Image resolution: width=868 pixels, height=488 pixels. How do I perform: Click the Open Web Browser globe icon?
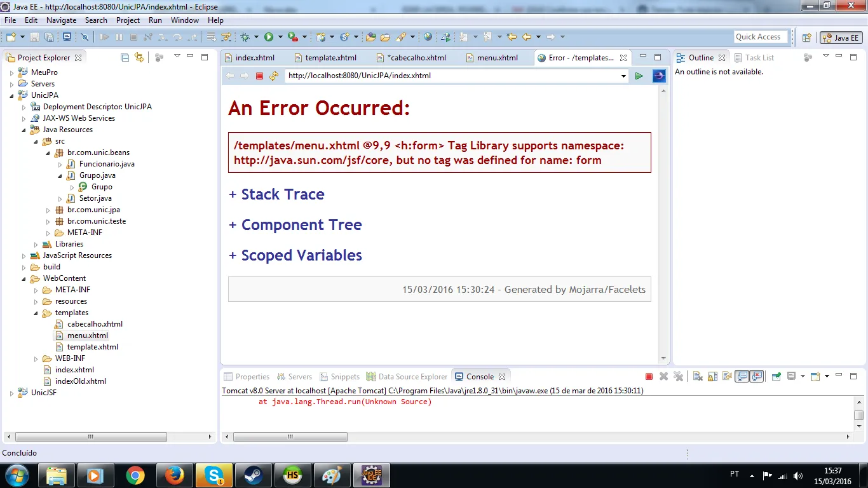pyautogui.click(x=428, y=37)
